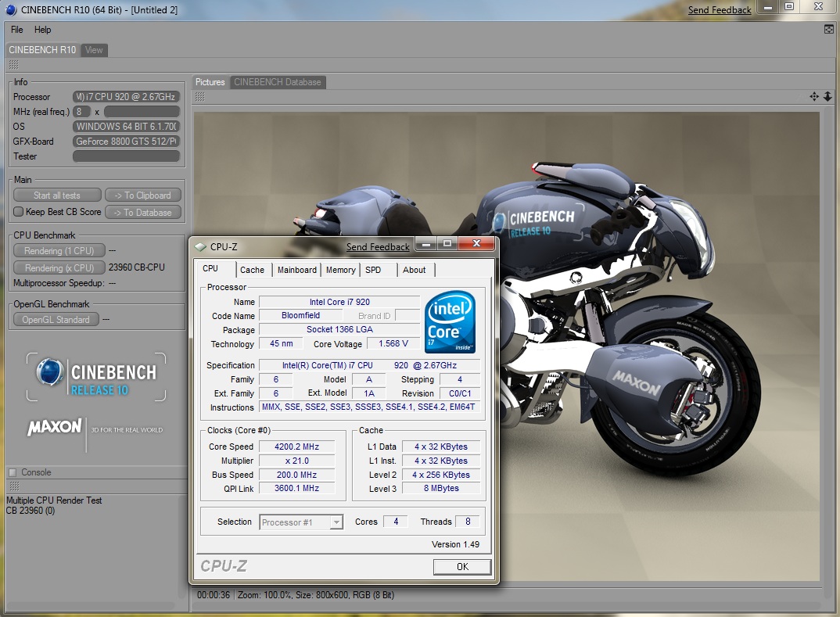Run the Rendering (1 CPU) benchmark
Screen dimensions: 840x617
coord(59,251)
